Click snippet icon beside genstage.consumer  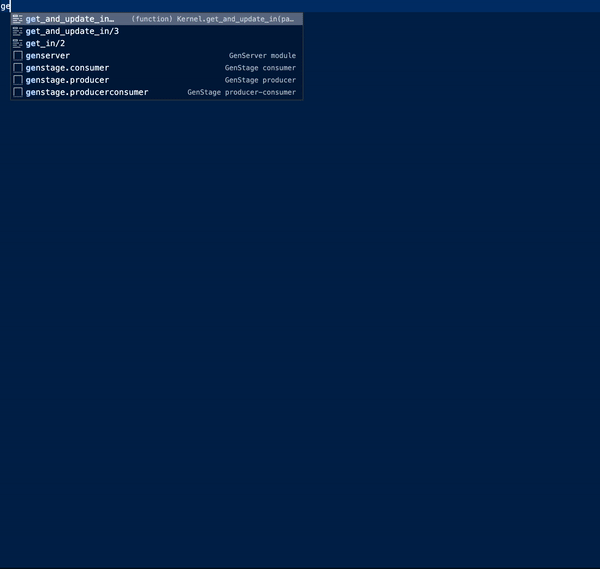pos(18,68)
